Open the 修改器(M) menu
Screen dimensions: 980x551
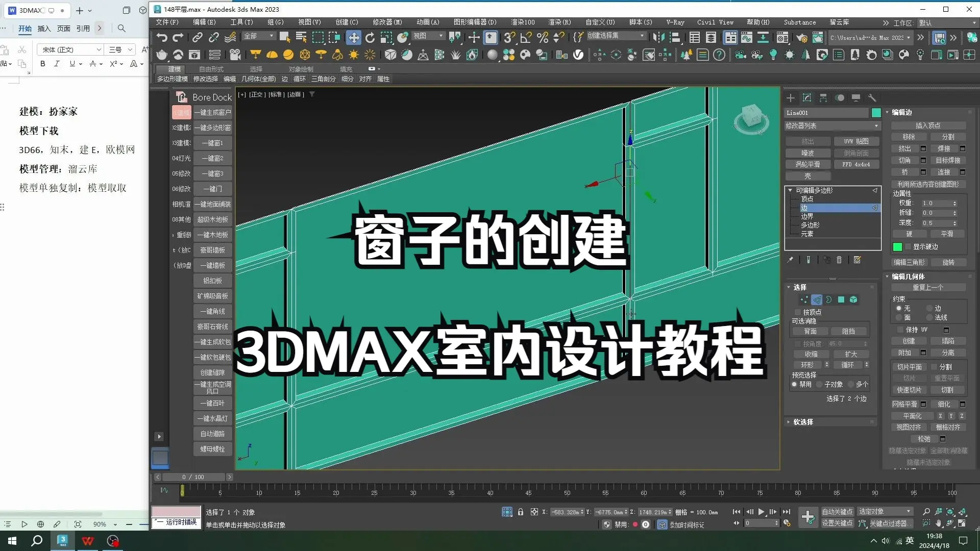pos(387,22)
